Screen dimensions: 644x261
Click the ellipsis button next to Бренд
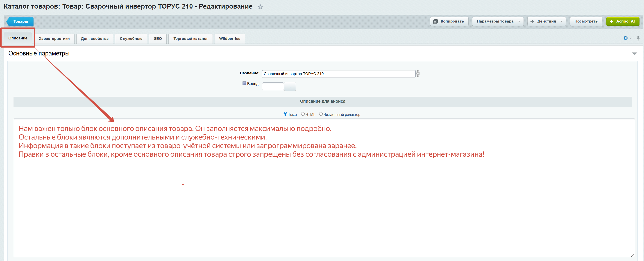pos(290,87)
